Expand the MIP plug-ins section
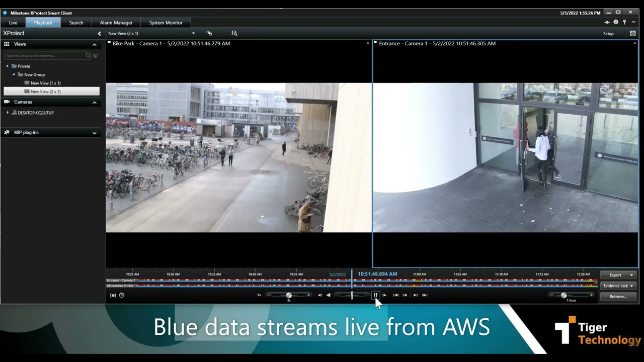The image size is (644, 362). pyautogui.click(x=94, y=133)
